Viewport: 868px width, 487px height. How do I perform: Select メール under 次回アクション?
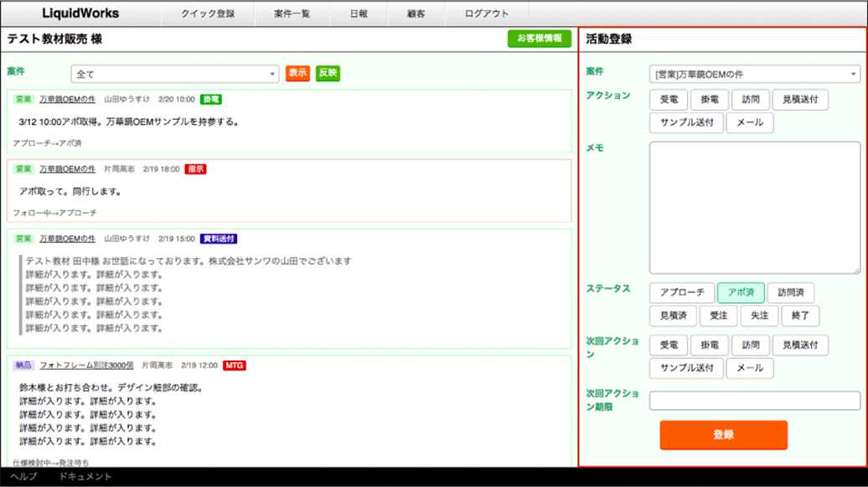coord(750,369)
